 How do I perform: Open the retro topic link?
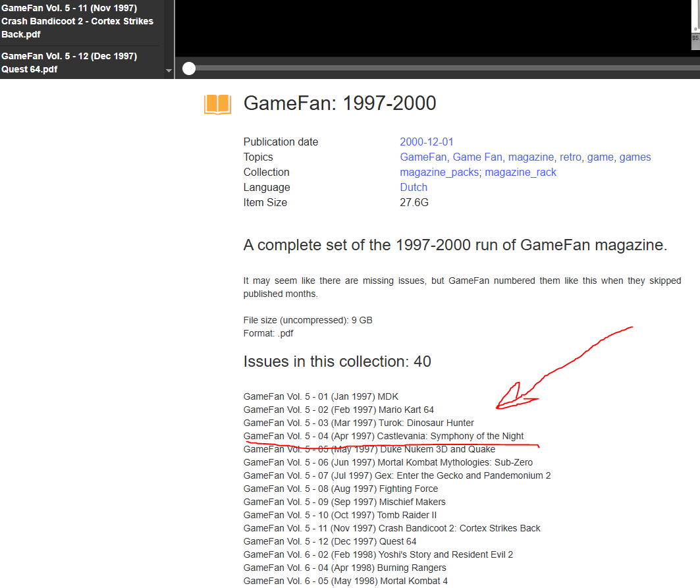pyautogui.click(x=570, y=157)
